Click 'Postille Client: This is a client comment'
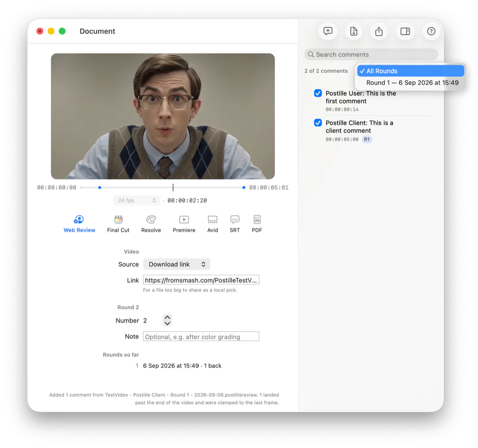The width and height of the screenshot is (478, 448). point(359,126)
